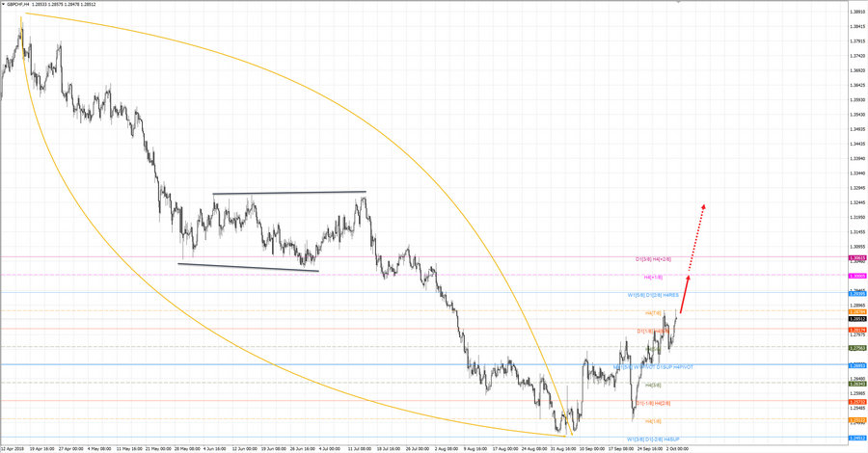
Task: Select the '12 Jun 00:00' time label
Action: pos(245,449)
